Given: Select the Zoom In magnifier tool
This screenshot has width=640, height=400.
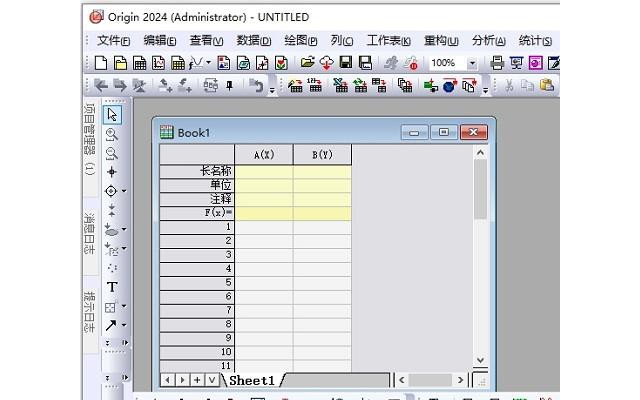Looking at the screenshot, I should pos(111,134).
